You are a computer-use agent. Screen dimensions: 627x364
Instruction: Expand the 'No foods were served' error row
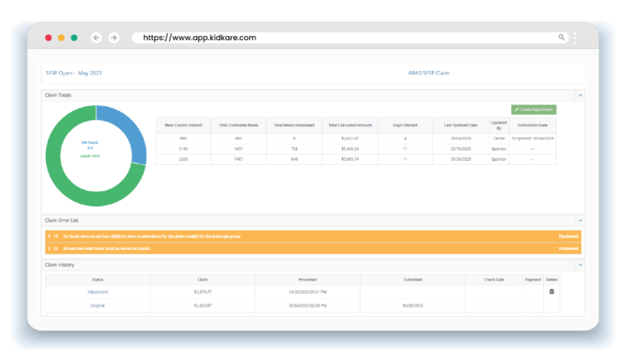pyautogui.click(x=49, y=236)
